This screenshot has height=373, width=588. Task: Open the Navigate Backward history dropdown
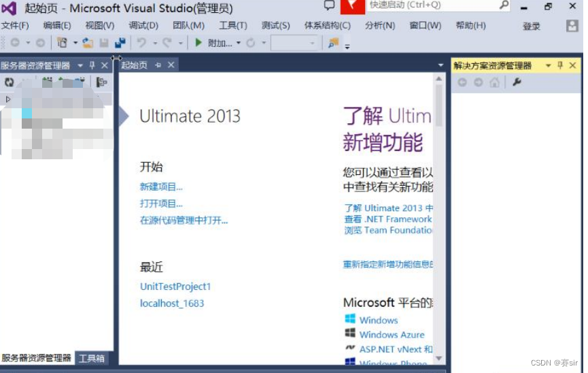[28, 43]
